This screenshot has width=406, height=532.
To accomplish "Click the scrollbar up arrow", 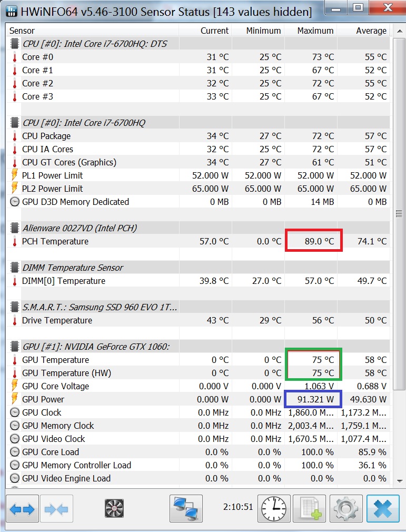I will pos(400,31).
